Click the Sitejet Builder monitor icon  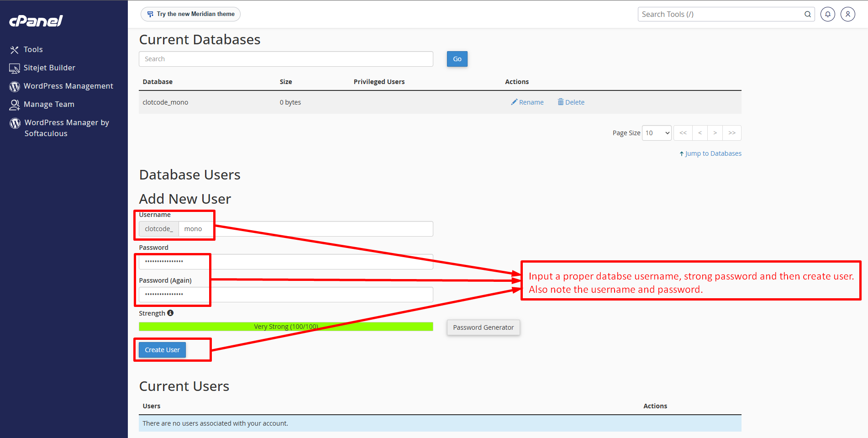15,68
